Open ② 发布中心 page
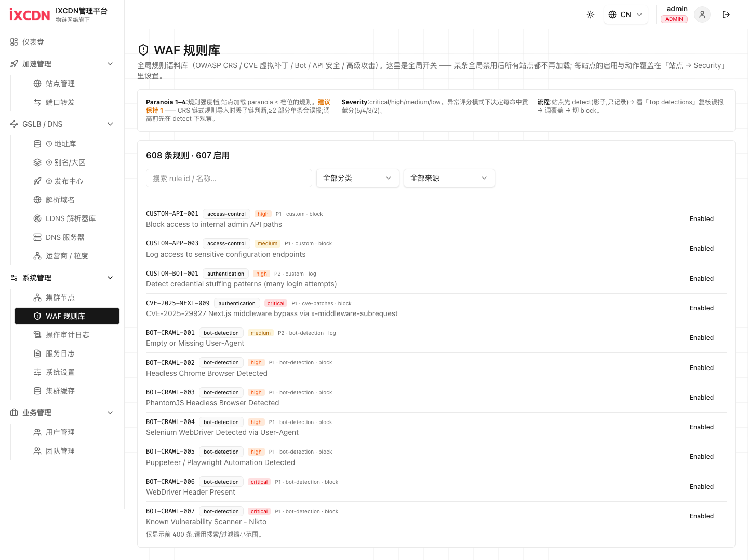 pyautogui.click(x=66, y=181)
